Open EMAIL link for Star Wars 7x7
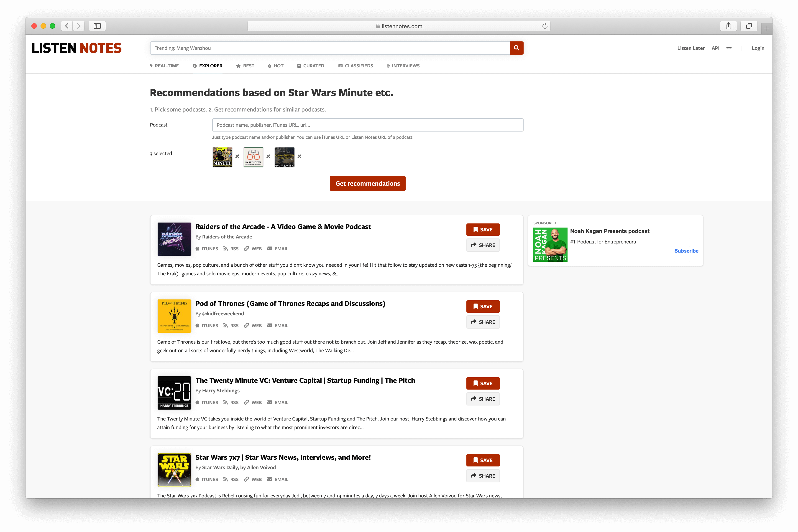 pos(278,480)
